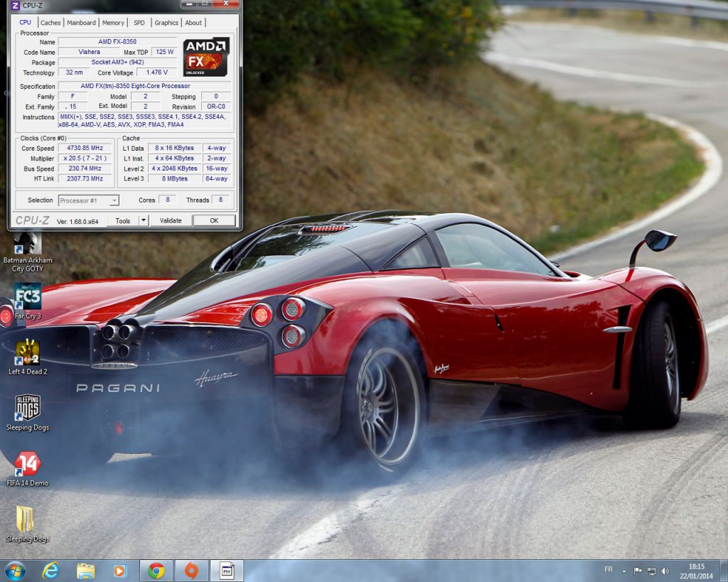The image size is (728, 582).
Task: Open the Origin app in taskbar
Action: (191, 571)
